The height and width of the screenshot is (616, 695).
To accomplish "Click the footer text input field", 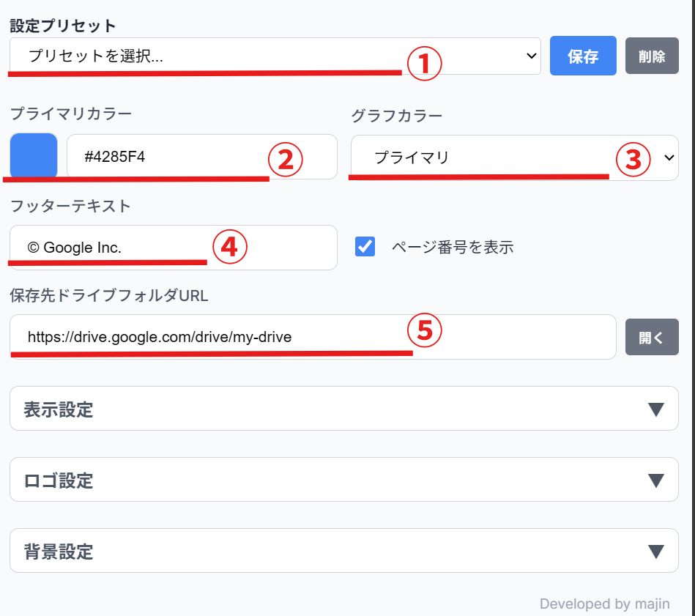I will [174, 248].
